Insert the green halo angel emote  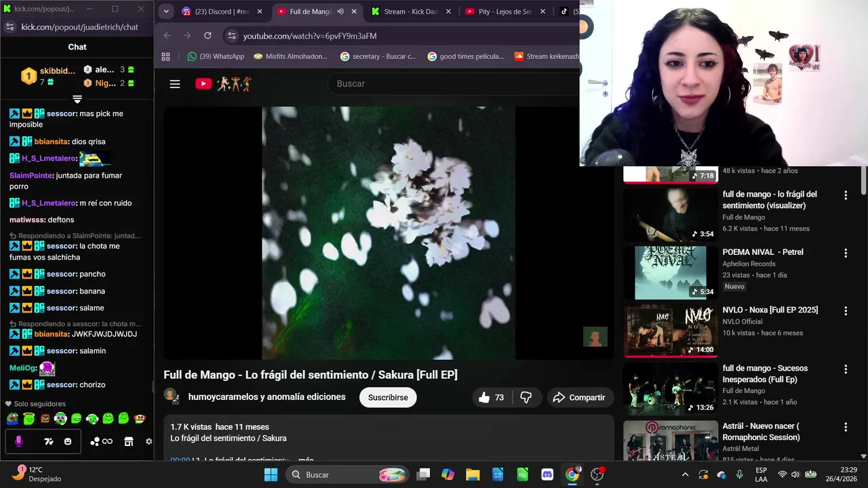[28, 419]
